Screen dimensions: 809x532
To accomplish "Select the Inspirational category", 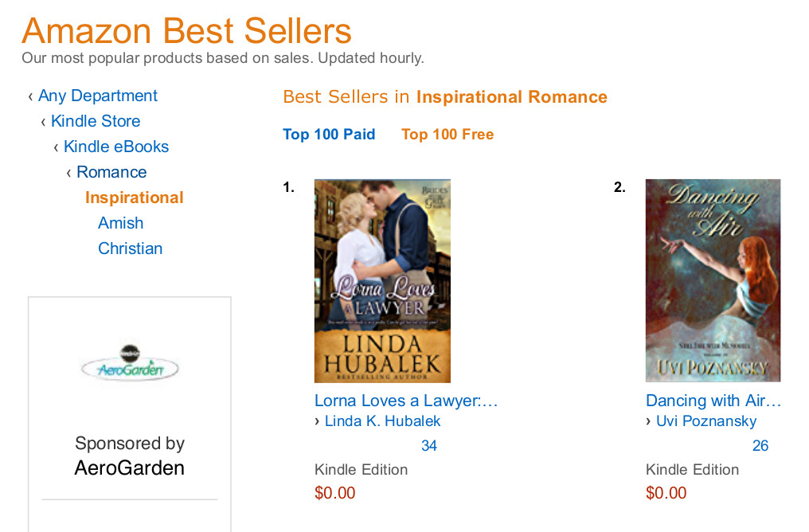I will coord(135,198).
